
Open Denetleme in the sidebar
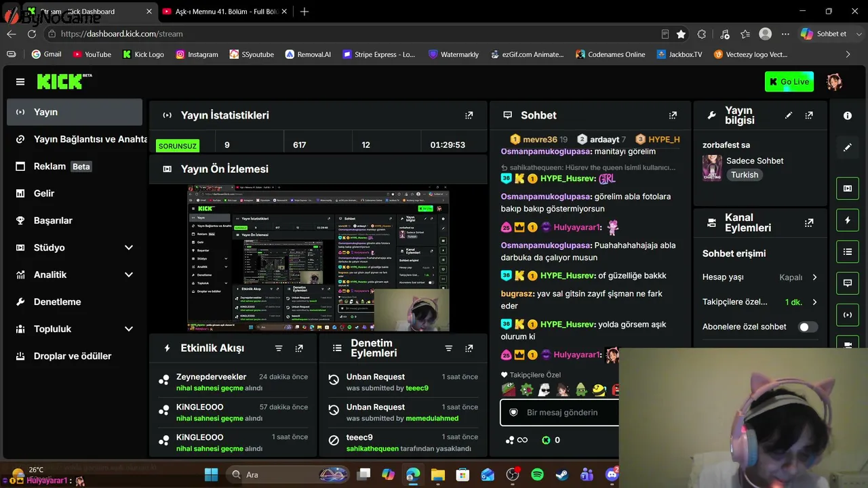pos(75,302)
